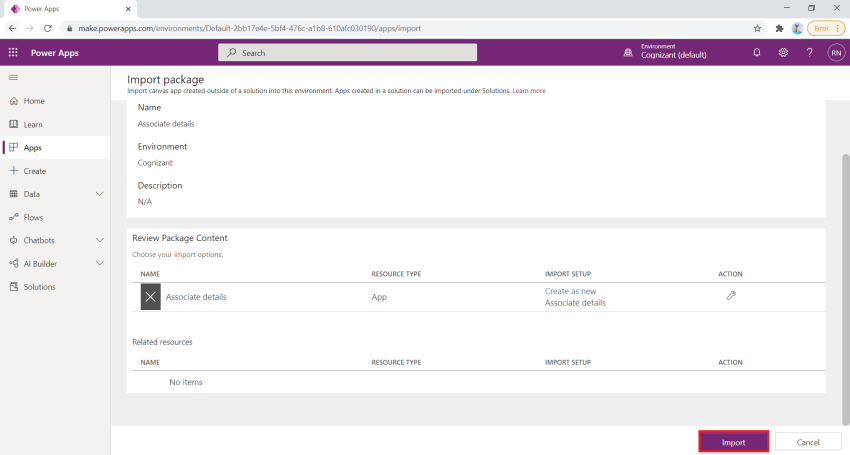
Task: Click the wrench action icon for Associate details
Action: (731, 296)
